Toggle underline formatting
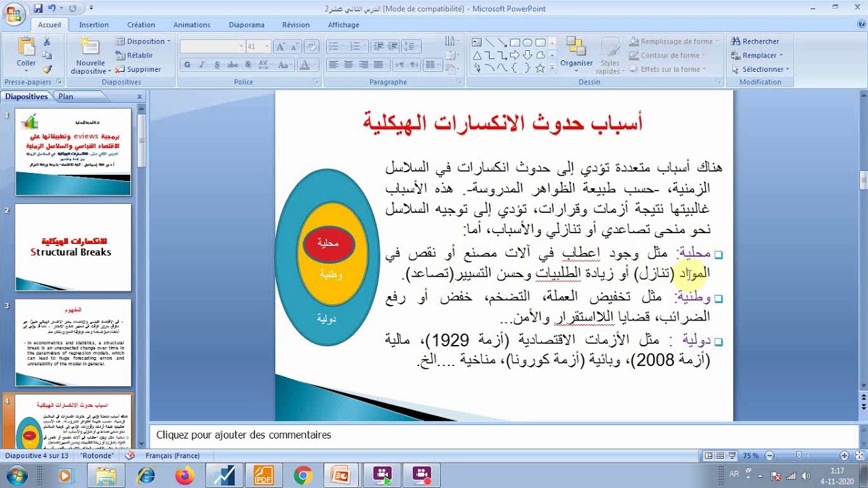Screen dimensions: 868x488 (x=217, y=65)
